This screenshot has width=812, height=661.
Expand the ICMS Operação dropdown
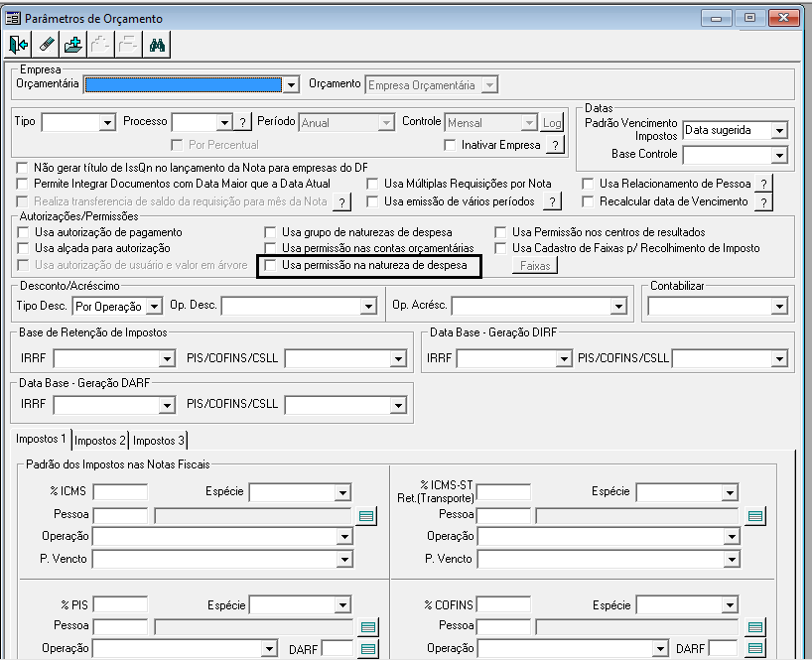coord(344,536)
